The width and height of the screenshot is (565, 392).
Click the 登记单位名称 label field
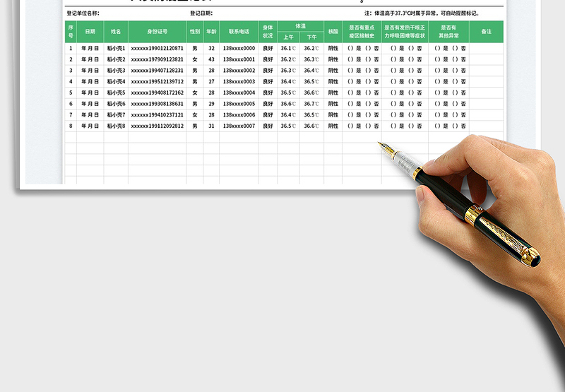[x=83, y=13]
